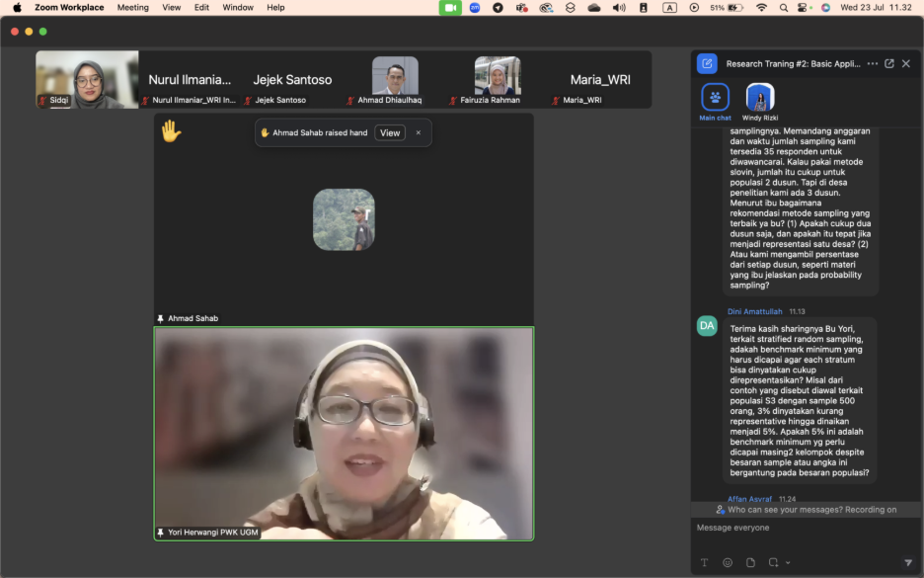Expand the screenshot options dropdown arrow
This screenshot has width=924, height=578.
tap(788, 562)
